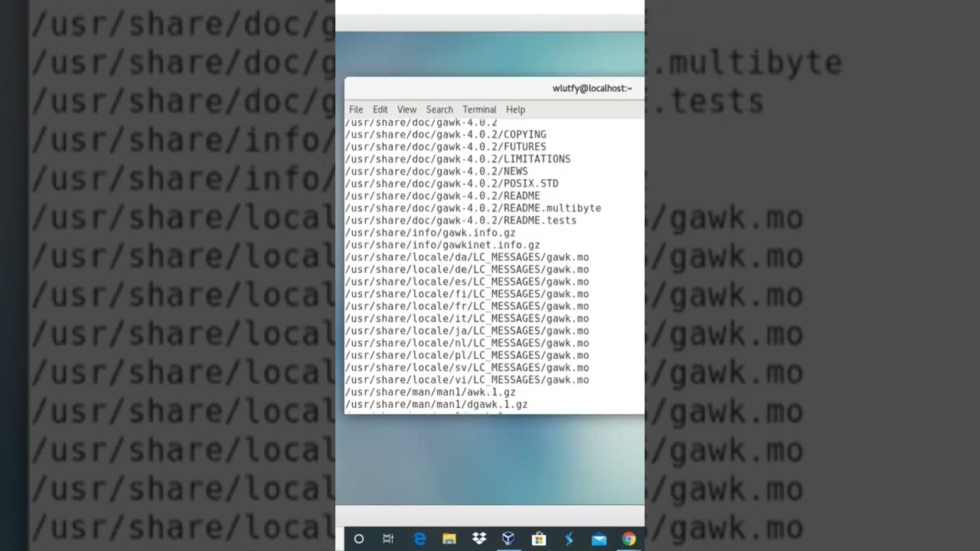Click the gawk-4.0.2/LIMITATIONS line
The height and width of the screenshot is (551, 980).
(x=458, y=159)
